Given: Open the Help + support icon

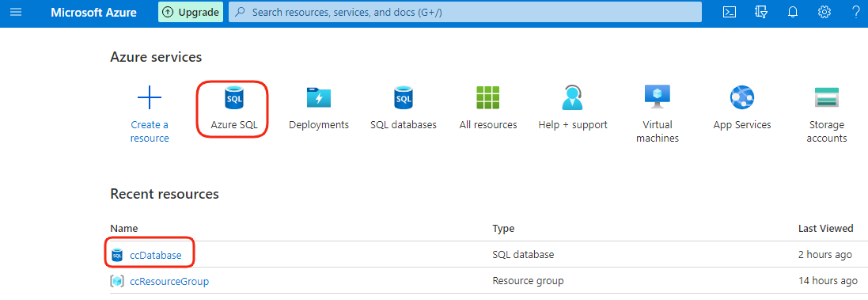Looking at the screenshot, I should [573, 98].
